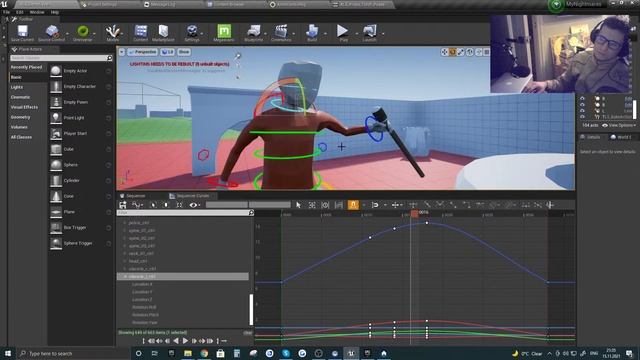
Task: Click the sequencer save icon
Action: [x=122, y=205]
